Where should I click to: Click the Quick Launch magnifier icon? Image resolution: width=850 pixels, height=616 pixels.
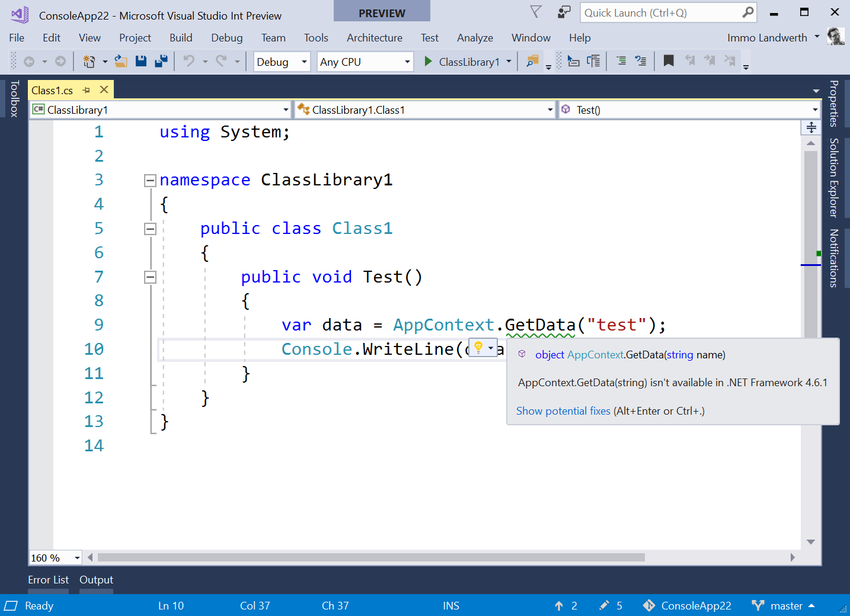[749, 12]
